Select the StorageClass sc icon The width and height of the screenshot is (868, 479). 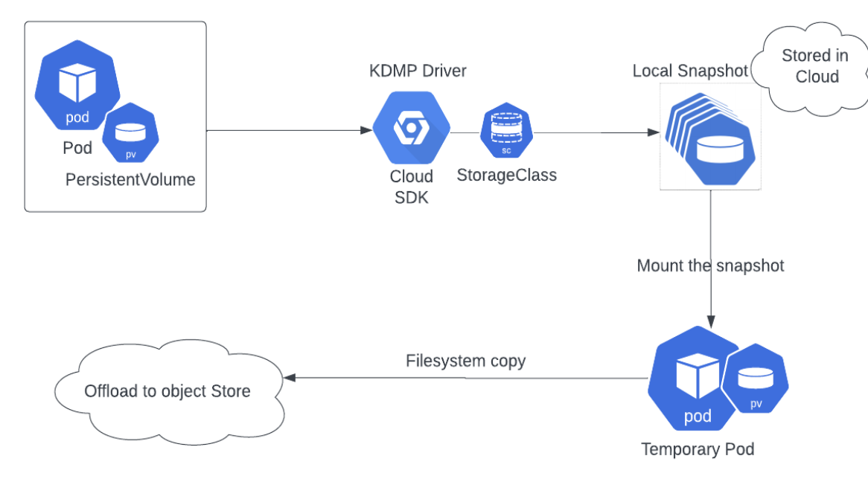[506, 131]
